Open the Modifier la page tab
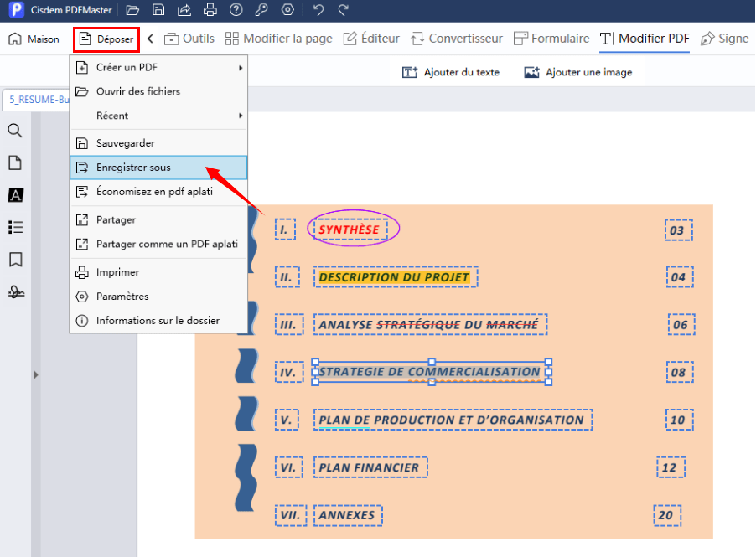 pyautogui.click(x=277, y=39)
